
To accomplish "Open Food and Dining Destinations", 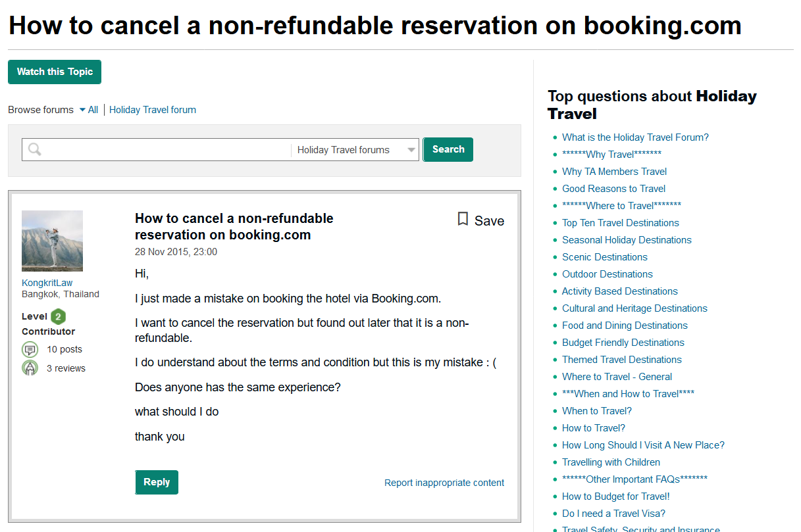I will coord(625,326).
